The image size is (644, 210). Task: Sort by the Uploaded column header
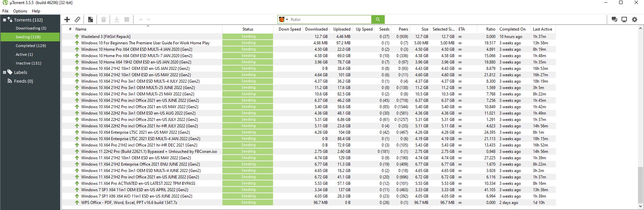coord(342,29)
